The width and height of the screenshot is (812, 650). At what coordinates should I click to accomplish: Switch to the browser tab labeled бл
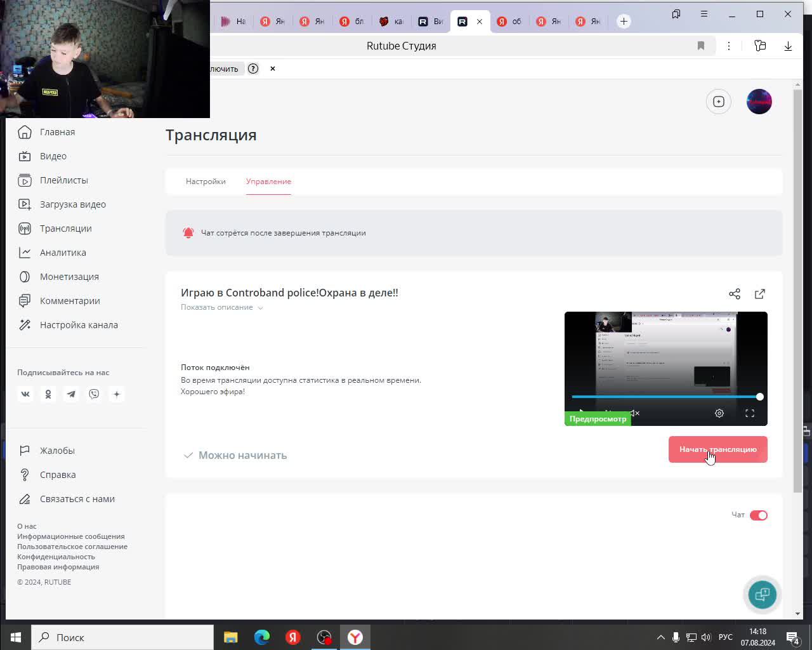(352, 22)
